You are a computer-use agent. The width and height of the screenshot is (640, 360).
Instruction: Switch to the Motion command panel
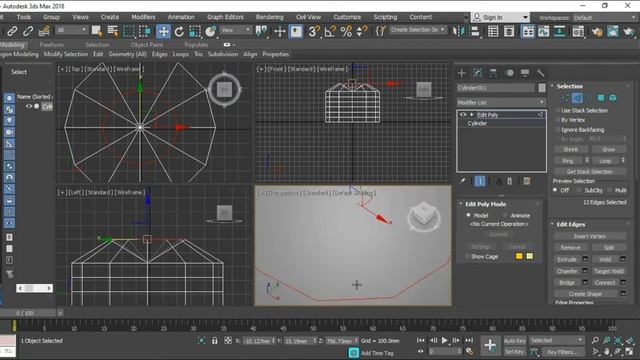click(x=509, y=73)
